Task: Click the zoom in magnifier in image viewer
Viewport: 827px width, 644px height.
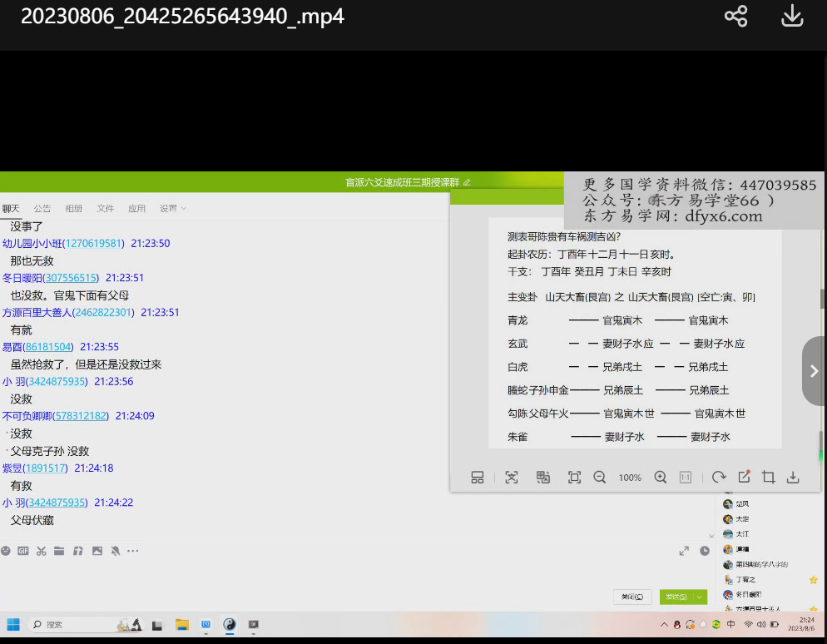Action: coord(661,478)
